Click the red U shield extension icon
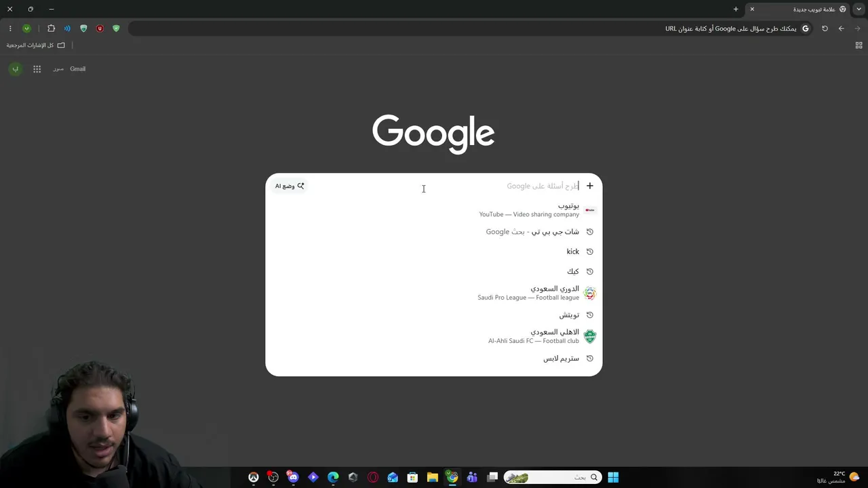Viewport: 868px width, 488px height. click(x=100, y=28)
